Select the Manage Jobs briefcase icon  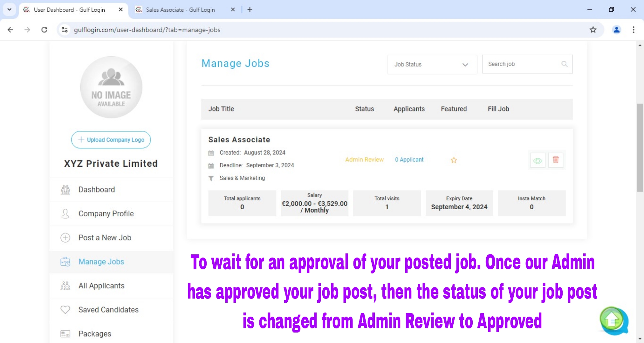[65, 262]
